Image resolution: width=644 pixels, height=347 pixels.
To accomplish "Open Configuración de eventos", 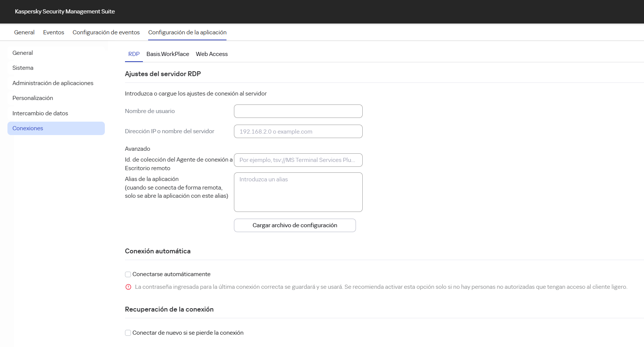I will click(x=106, y=32).
